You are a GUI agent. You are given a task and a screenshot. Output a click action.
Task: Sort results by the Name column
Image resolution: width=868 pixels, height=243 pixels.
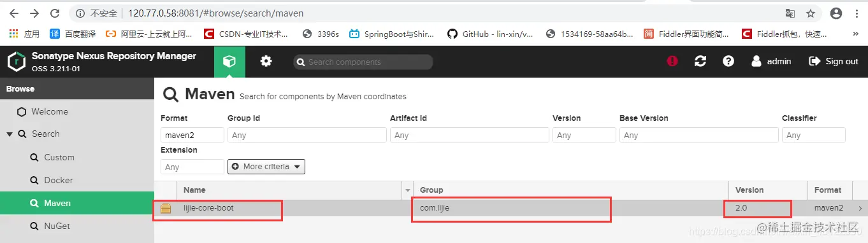pos(290,190)
